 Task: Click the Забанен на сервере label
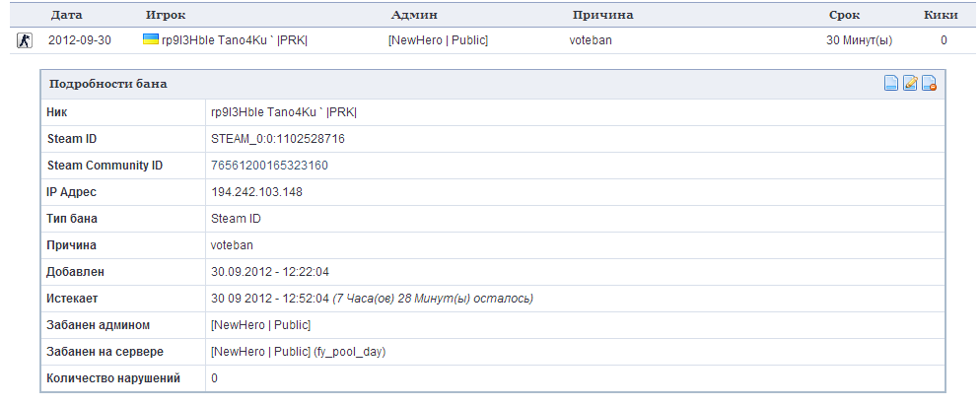(105, 352)
